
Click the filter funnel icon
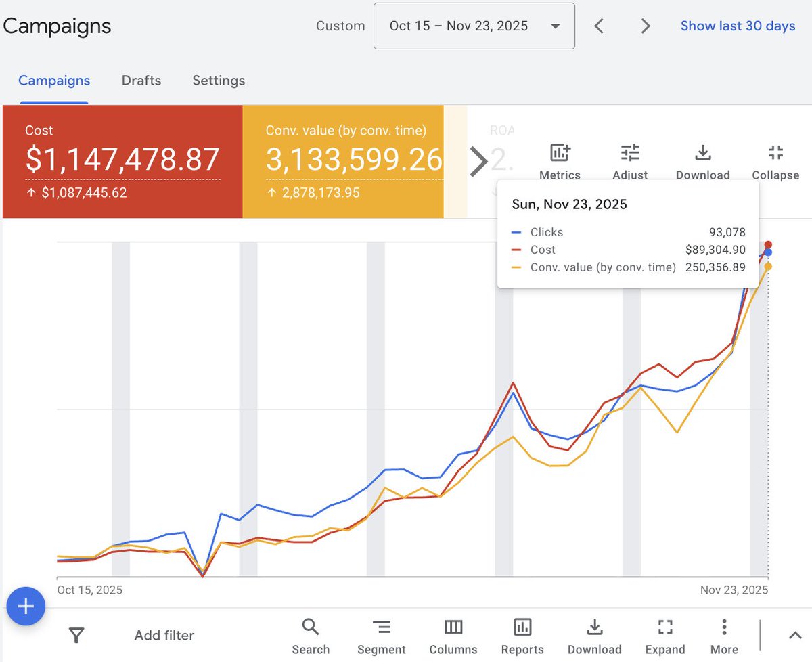(76, 635)
